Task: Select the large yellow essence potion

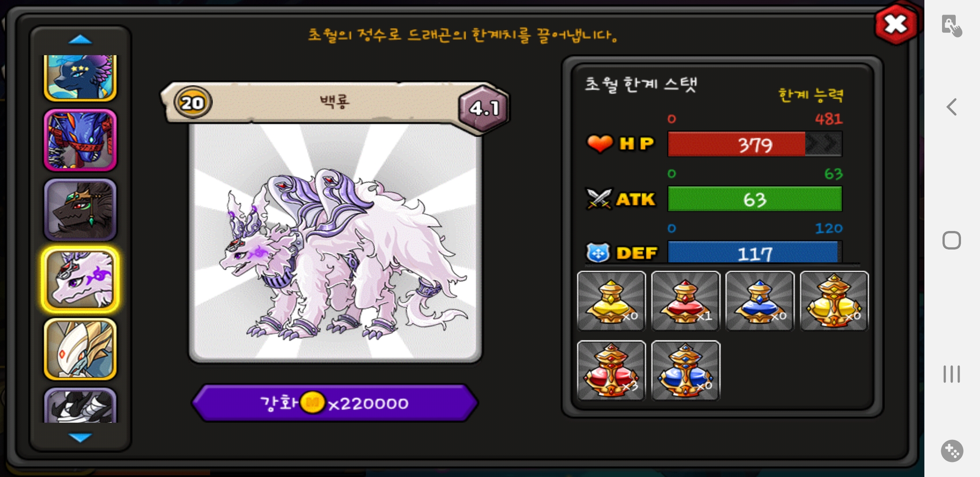Action: point(834,301)
